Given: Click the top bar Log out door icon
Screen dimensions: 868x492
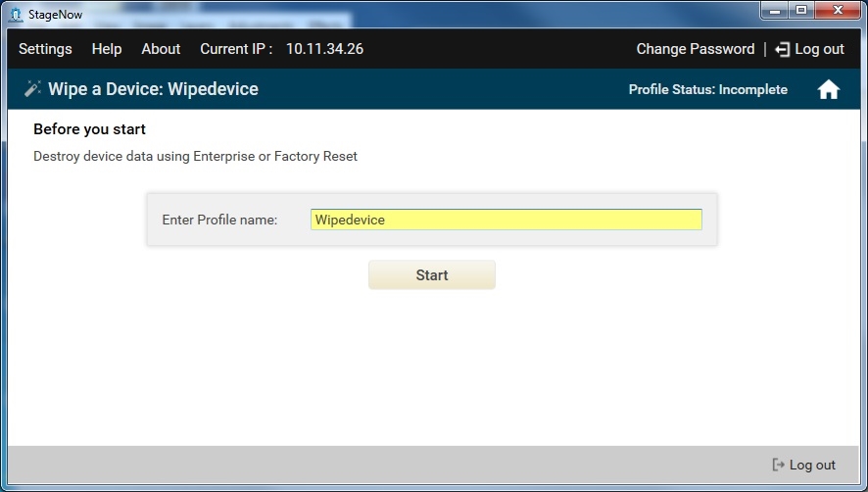Looking at the screenshot, I should coord(782,49).
